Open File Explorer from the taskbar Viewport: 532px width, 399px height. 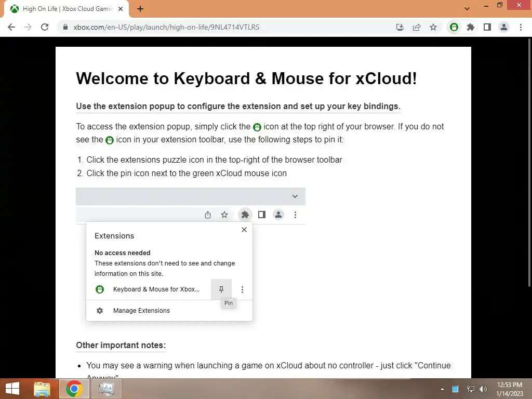[42, 389]
